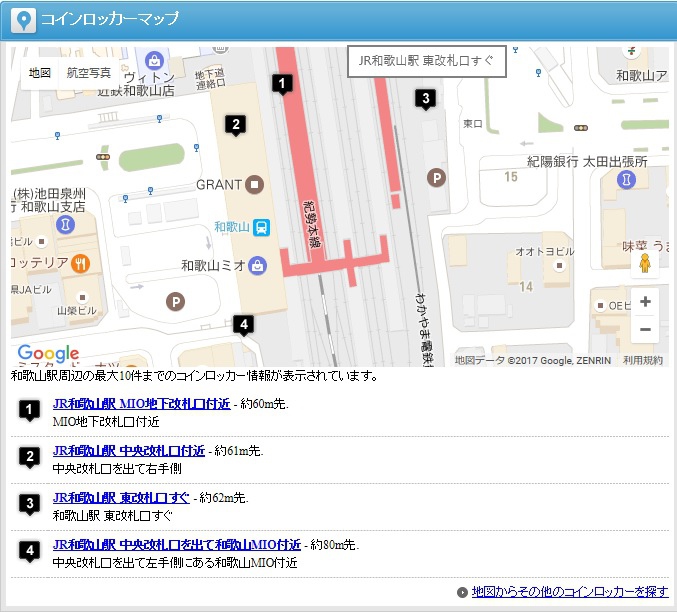Zoom in the map with plus button
Screen dimensions: 677x612
coord(645,301)
